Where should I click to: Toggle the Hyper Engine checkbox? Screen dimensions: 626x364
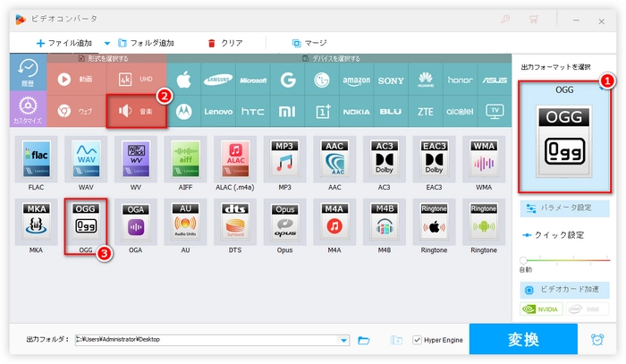tap(418, 340)
